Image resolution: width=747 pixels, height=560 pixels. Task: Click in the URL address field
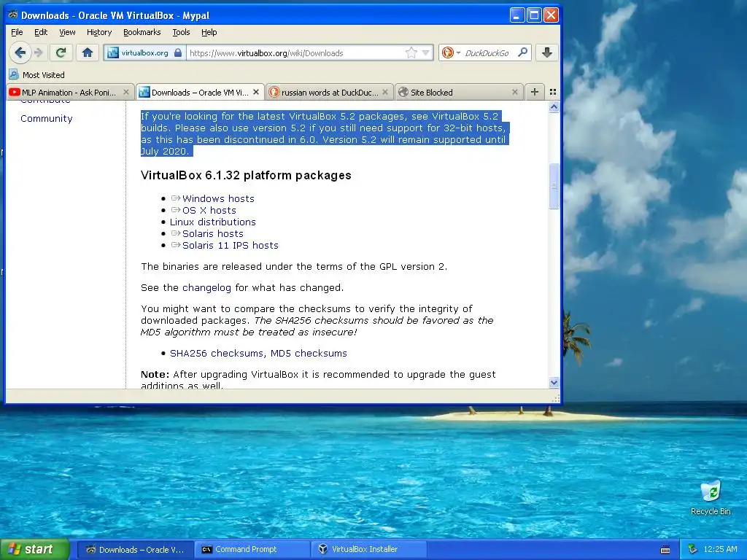[295, 52]
